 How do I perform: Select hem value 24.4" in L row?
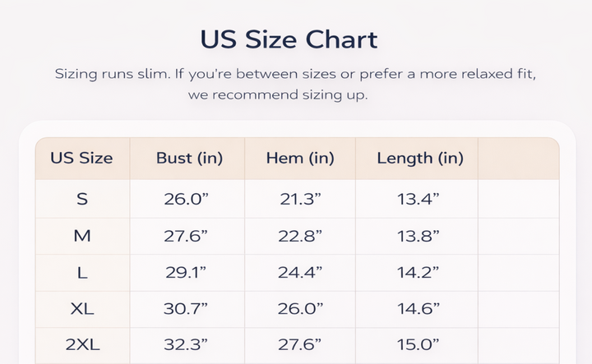(x=300, y=274)
